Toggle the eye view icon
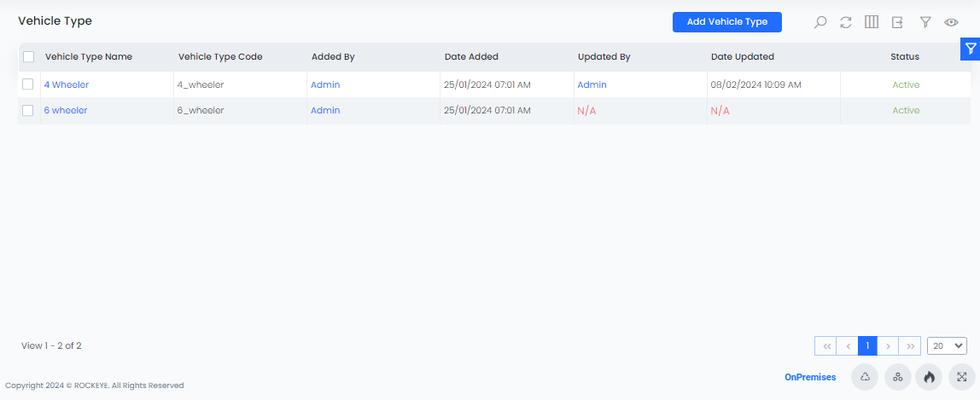 click(951, 22)
